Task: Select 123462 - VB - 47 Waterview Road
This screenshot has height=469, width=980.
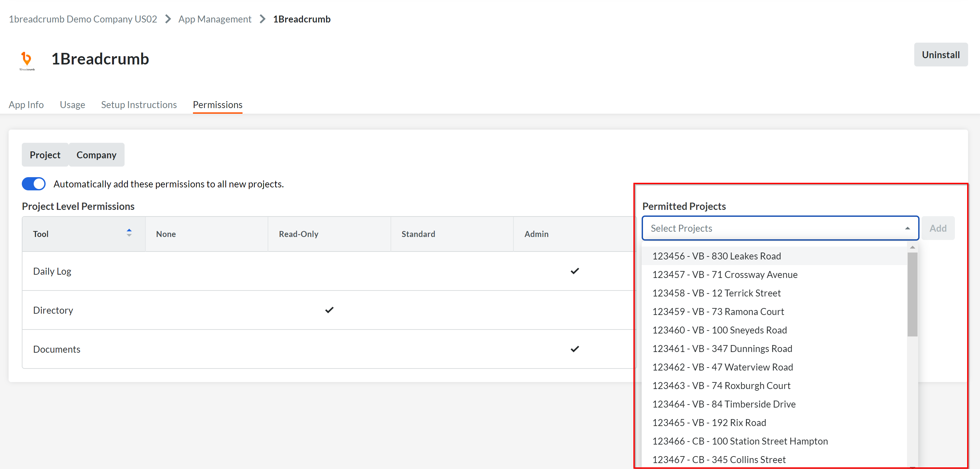Action: (774, 367)
